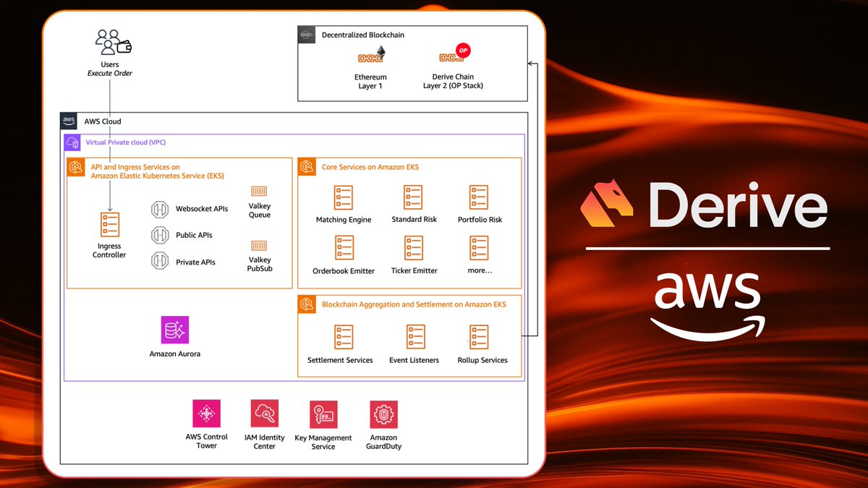Click the Websocket APIs hexagon icon
868x488 pixels.
coord(160,209)
